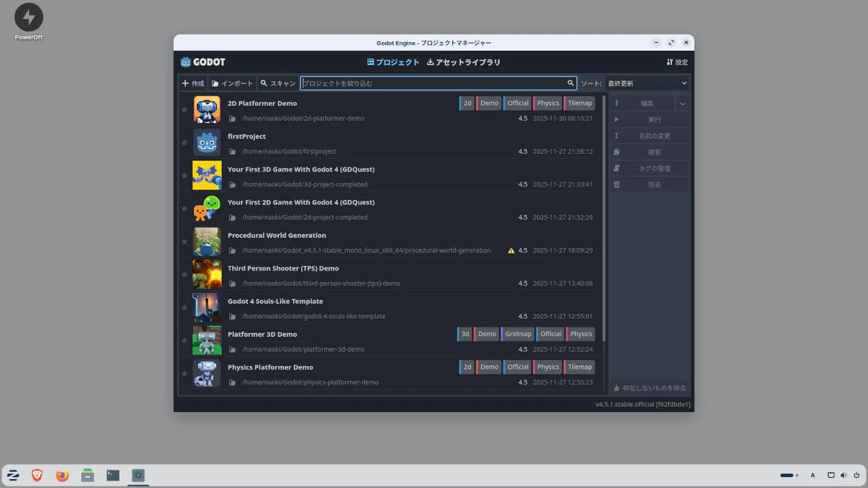The height and width of the screenshot is (488, 868).
Task: Click the warning icon on Procedural World Generation
Action: [x=511, y=251]
